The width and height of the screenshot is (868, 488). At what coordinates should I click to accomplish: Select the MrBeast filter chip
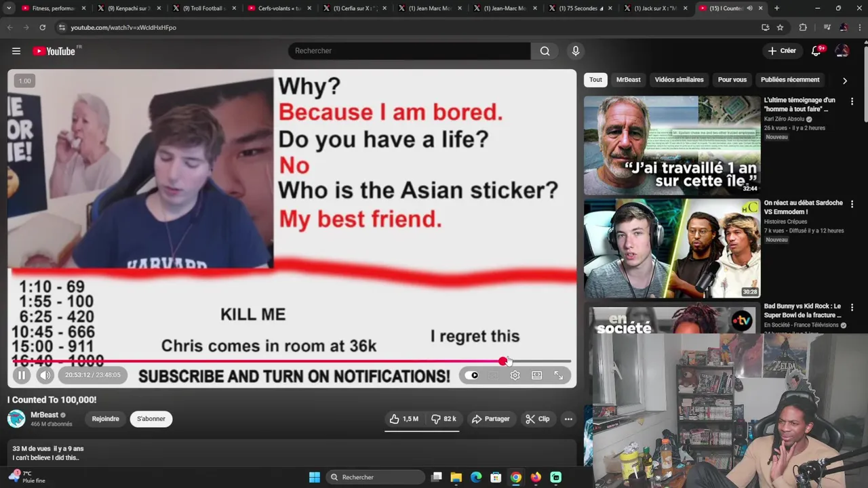628,80
